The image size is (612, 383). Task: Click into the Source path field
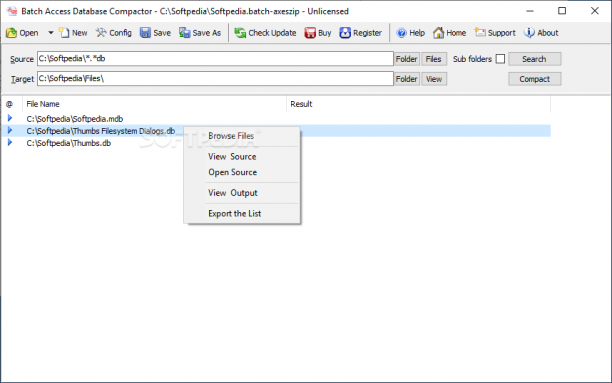(x=215, y=59)
